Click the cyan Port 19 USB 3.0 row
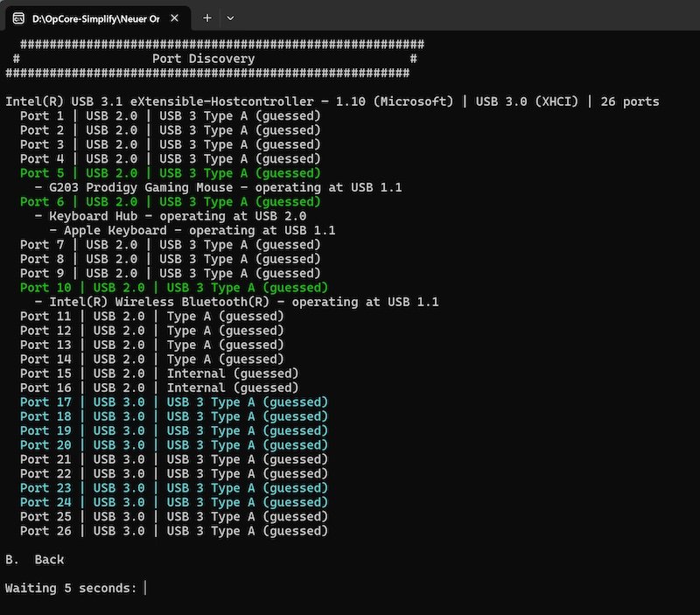 click(x=174, y=430)
